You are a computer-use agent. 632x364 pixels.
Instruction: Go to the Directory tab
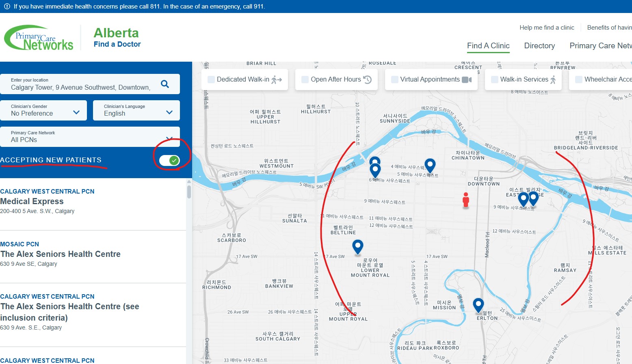[x=539, y=46]
